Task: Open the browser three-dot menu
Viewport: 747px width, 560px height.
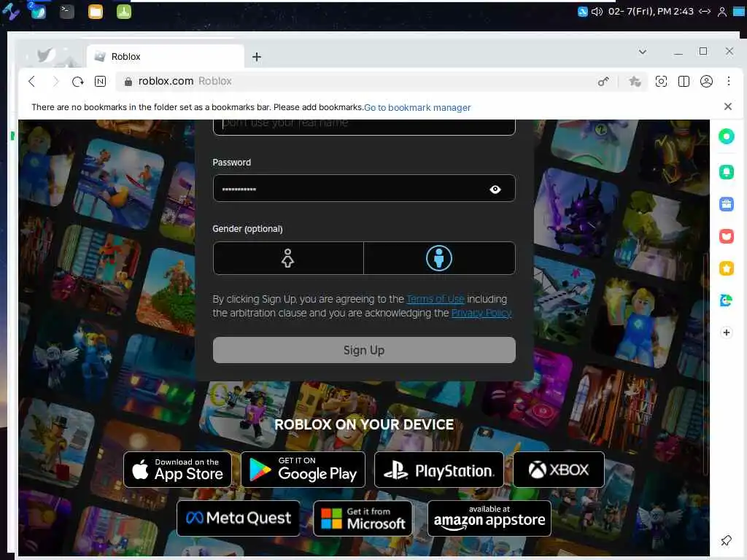Action: (729, 82)
